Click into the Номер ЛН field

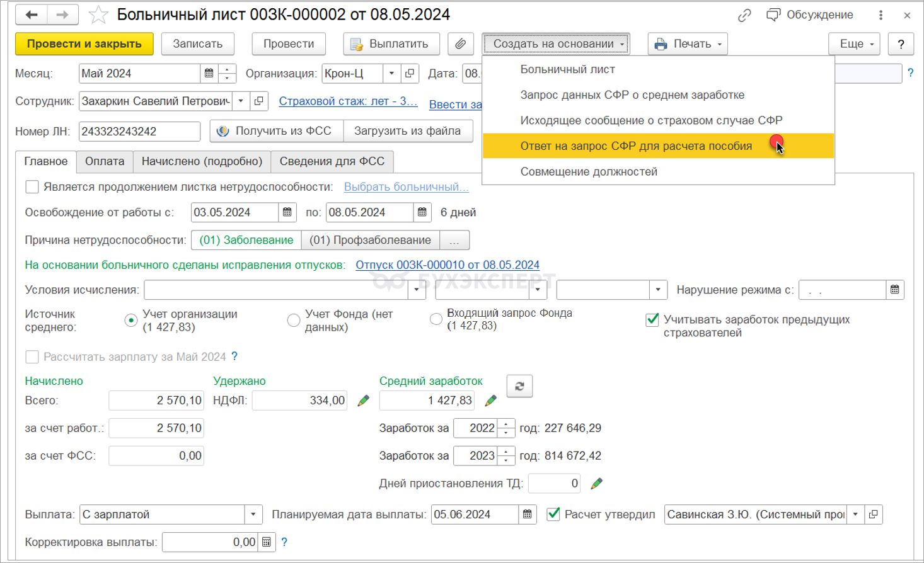139,132
